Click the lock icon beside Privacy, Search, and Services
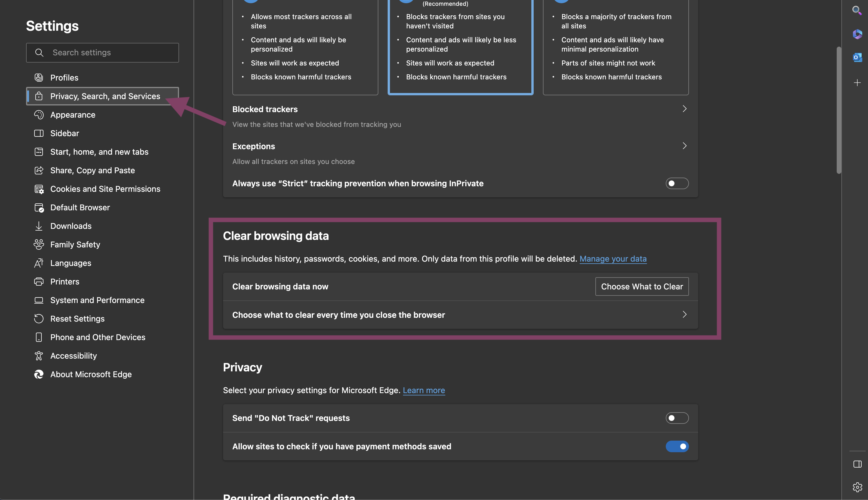This screenshot has width=868, height=500. point(39,96)
